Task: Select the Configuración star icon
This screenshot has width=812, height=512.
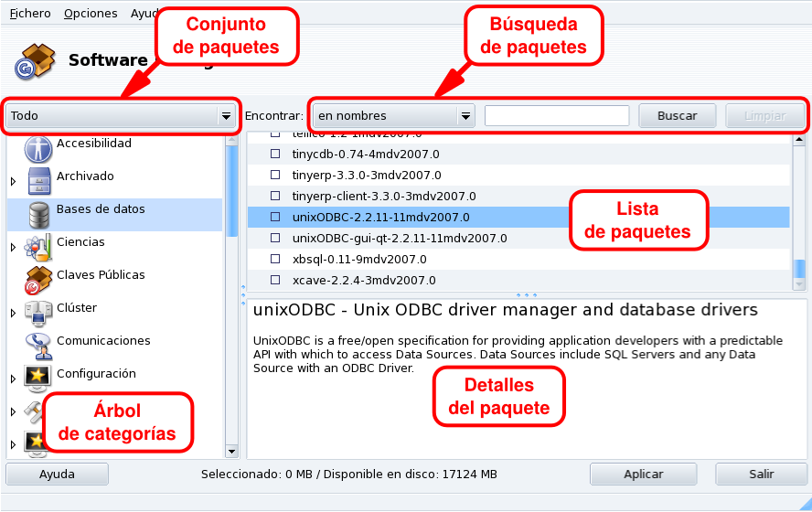Action: click(x=38, y=378)
